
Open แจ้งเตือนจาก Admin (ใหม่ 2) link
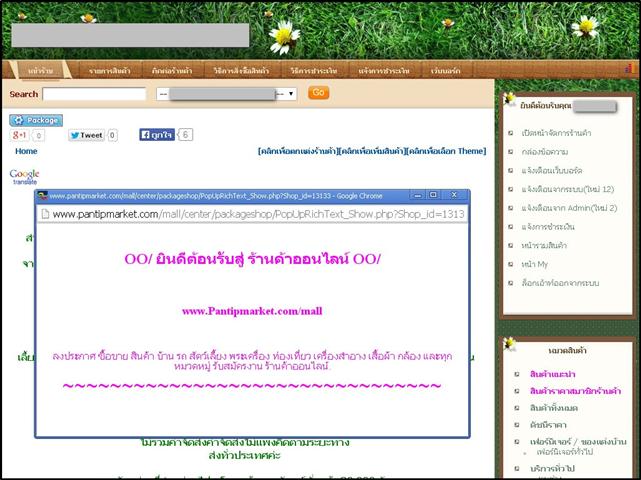[x=569, y=208]
